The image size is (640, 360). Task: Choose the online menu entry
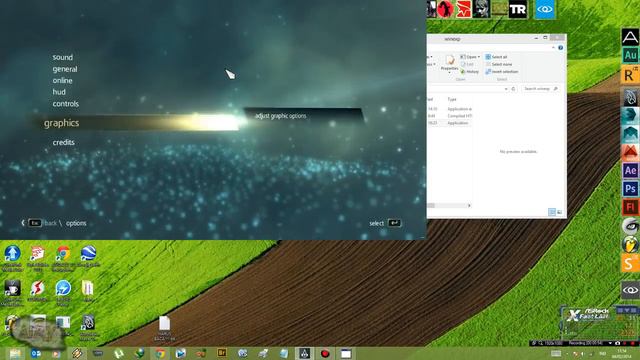point(62,81)
